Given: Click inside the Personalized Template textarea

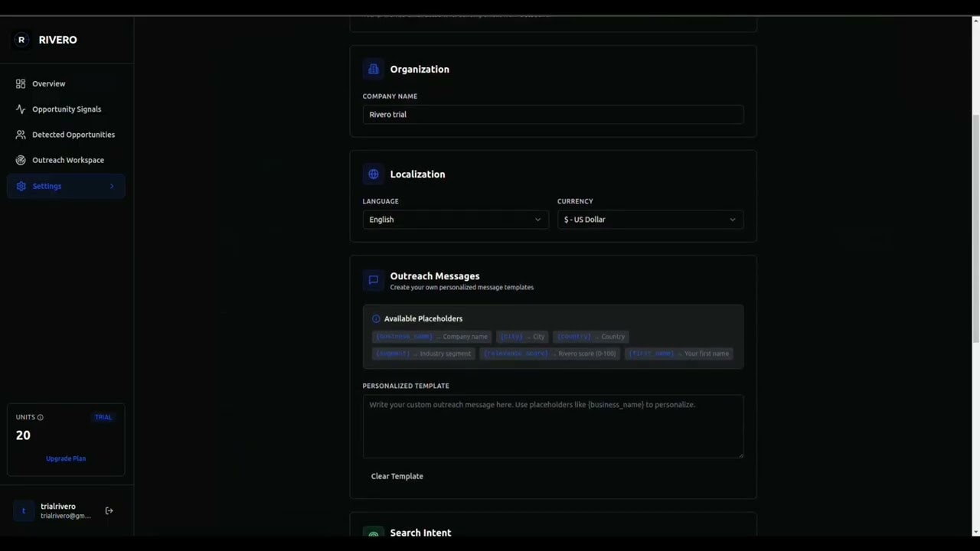Looking at the screenshot, I should (553, 426).
